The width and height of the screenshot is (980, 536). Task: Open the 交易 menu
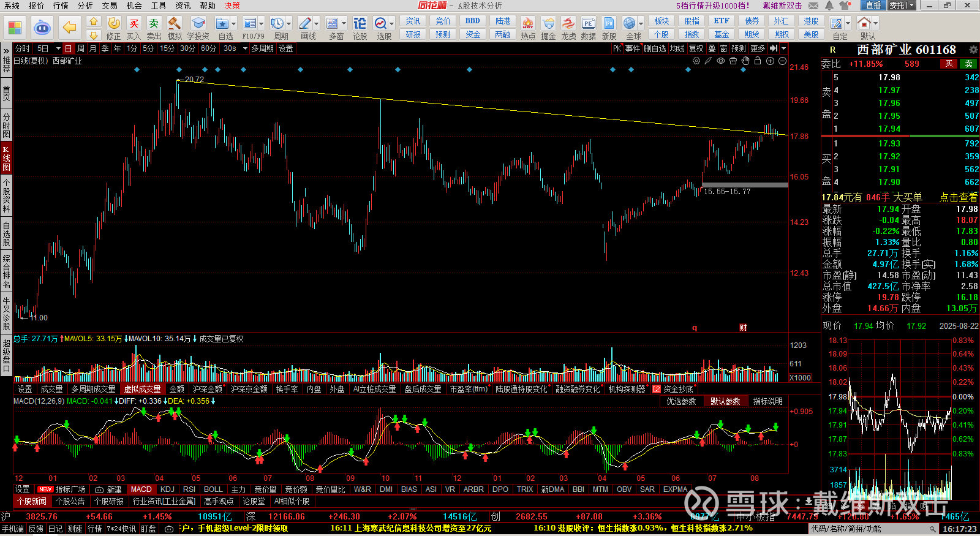110,6
